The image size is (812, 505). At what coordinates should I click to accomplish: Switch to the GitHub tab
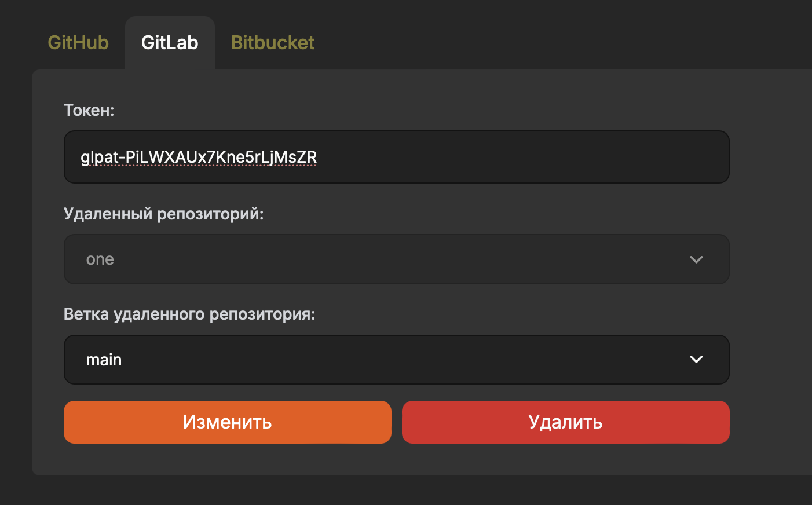pyautogui.click(x=78, y=43)
